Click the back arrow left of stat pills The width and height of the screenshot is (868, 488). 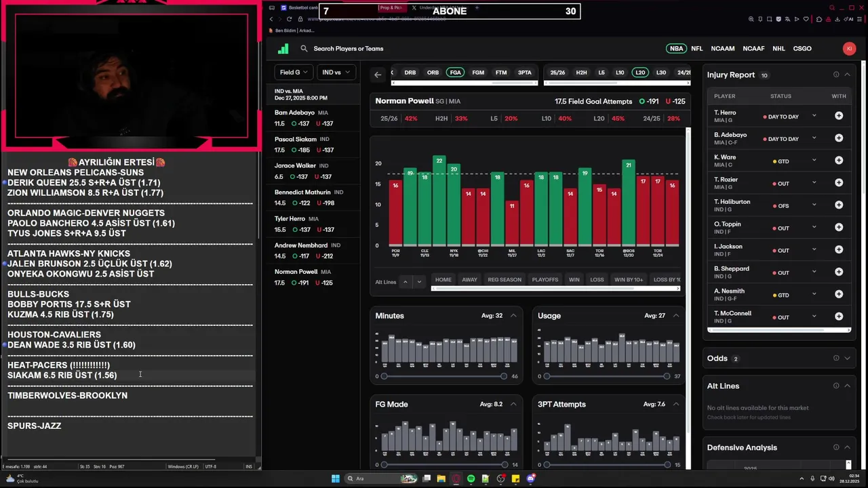pyautogui.click(x=378, y=74)
